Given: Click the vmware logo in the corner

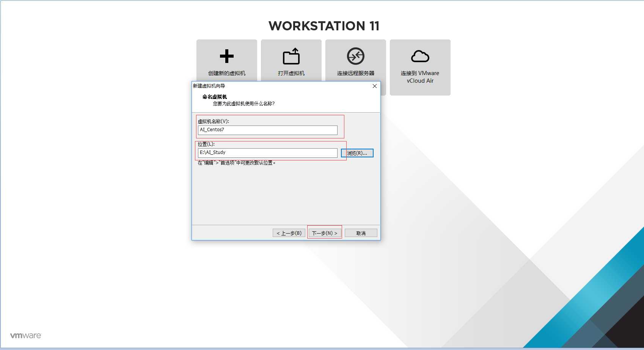Looking at the screenshot, I should coord(26,336).
